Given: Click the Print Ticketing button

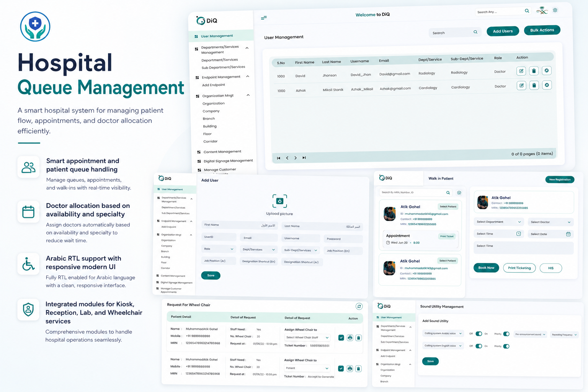Looking at the screenshot, I should (x=519, y=268).
